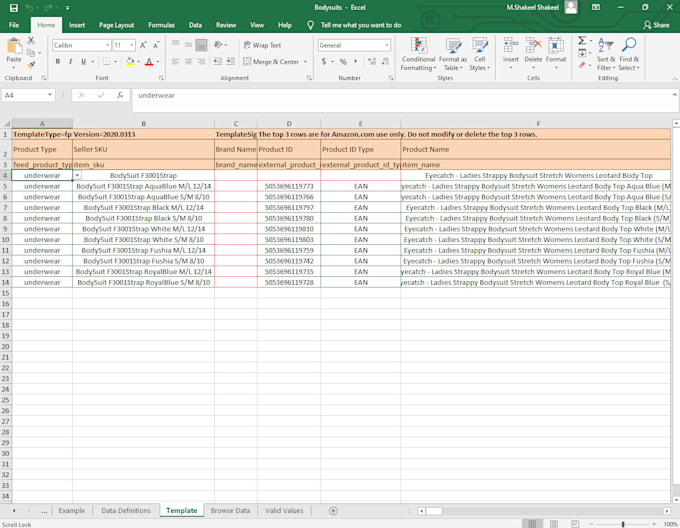Toggle Align Left

pos(176,62)
